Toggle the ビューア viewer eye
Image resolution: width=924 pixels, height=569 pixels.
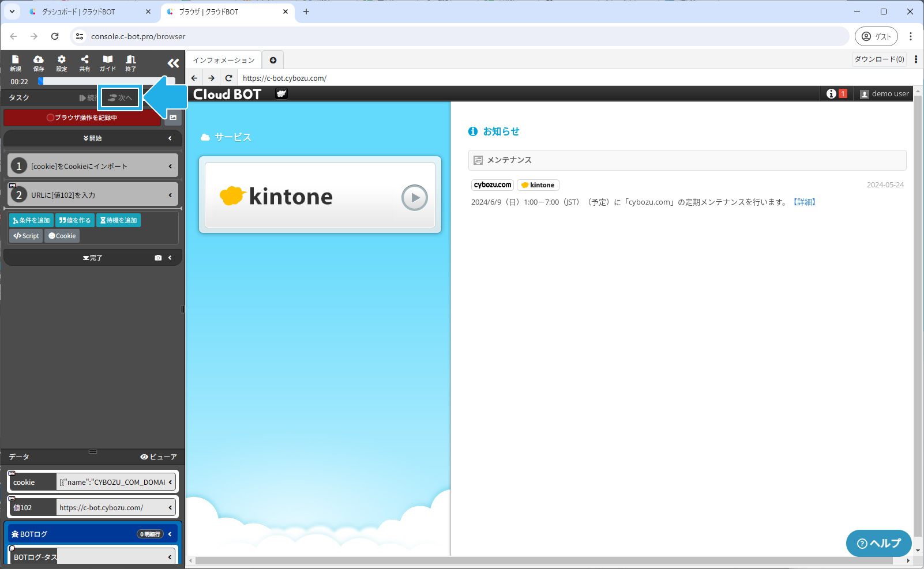pos(159,457)
